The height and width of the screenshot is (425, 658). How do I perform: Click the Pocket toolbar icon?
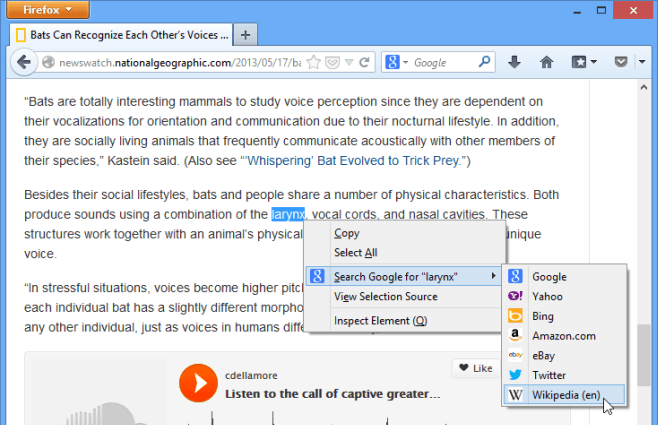coord(621,63)
